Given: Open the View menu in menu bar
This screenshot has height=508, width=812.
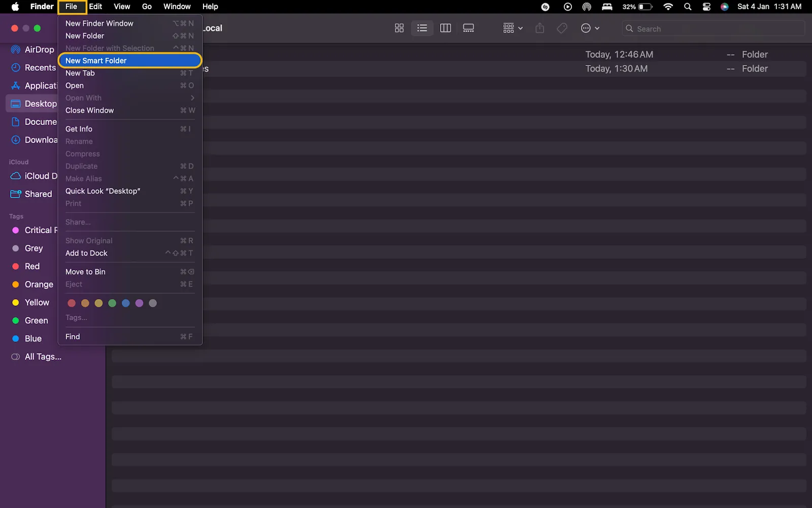Looking at the screenshot, I should [122, 7].
